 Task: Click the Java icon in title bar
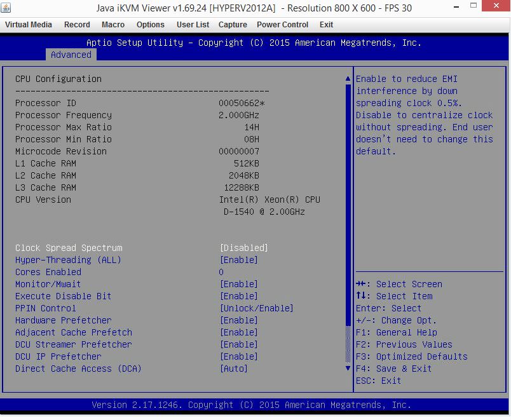7,8
